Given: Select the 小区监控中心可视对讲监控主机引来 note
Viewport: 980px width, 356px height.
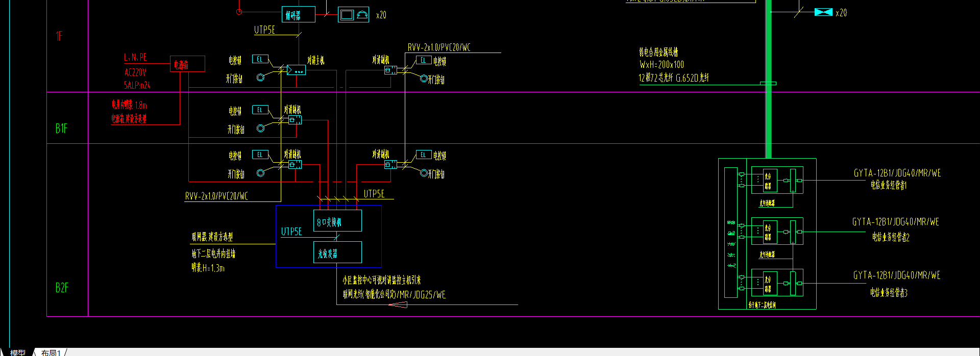Looking at the screenshot, I should 382,280.
